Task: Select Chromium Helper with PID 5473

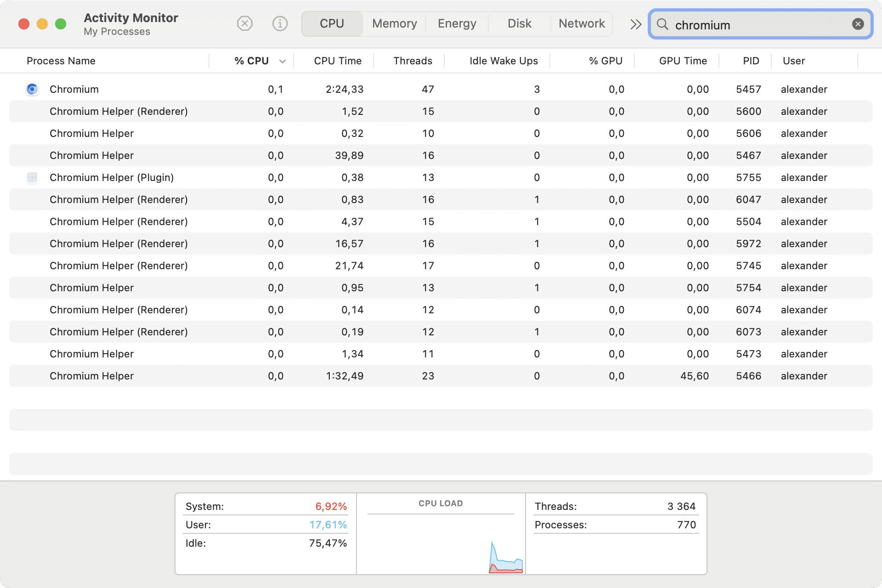Action: (441, 354)
